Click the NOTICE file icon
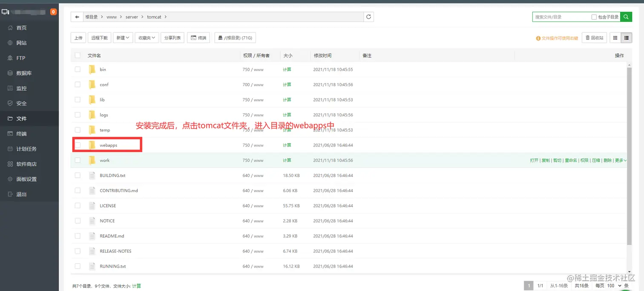644x291 pixels. 92,221
